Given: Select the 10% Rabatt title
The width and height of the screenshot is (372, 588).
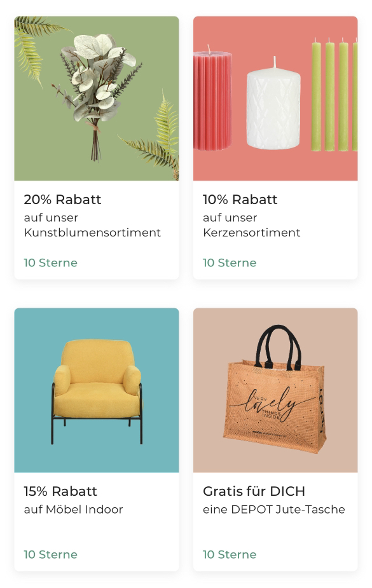Looking at the screenshot, I should click(240, 200).
